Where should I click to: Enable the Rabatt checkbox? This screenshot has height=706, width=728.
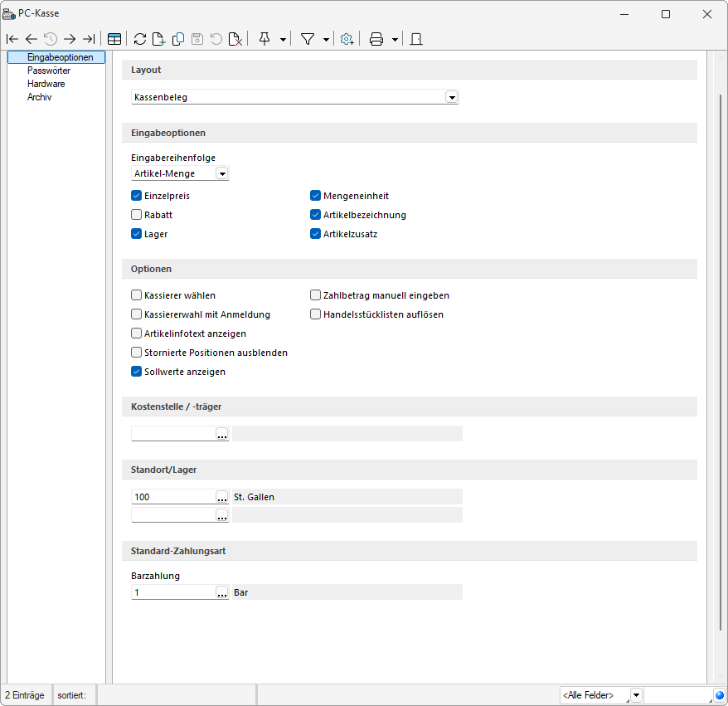pos(137,215)
